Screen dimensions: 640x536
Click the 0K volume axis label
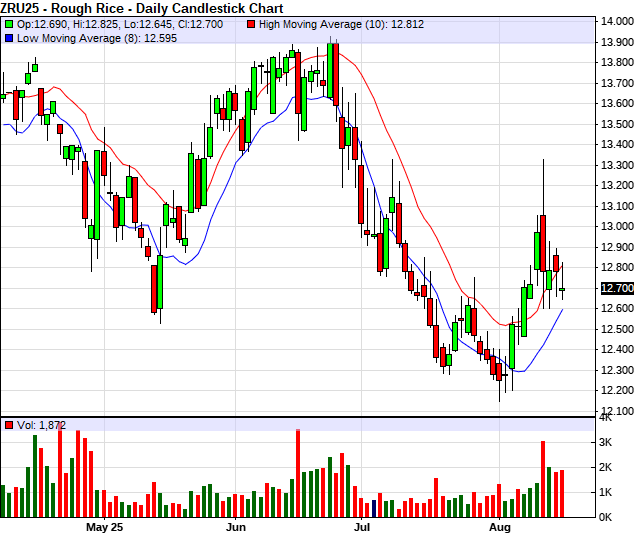tap(607, 516)
